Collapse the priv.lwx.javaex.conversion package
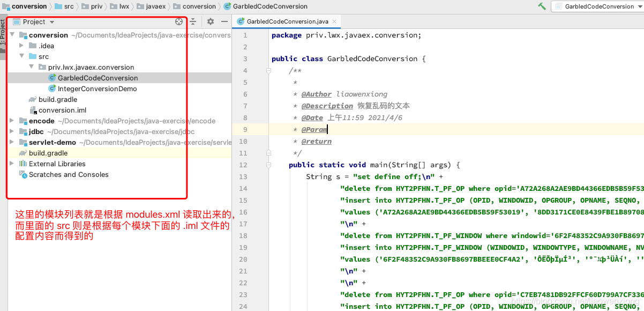Screen dimensions: 644x311 click(31, 67)
